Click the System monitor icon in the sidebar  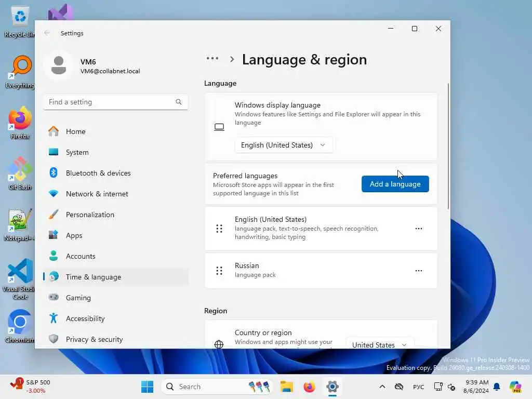54,152
